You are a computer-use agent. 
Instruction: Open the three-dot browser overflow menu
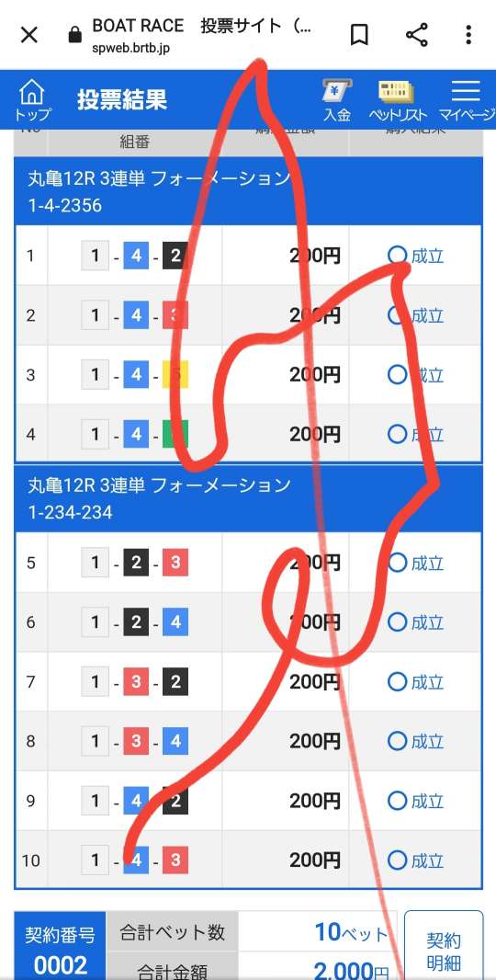point(468,35)
